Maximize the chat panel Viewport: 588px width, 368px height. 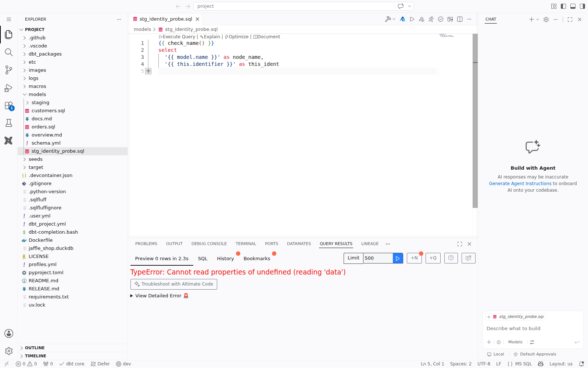click(x=570, y=20)
